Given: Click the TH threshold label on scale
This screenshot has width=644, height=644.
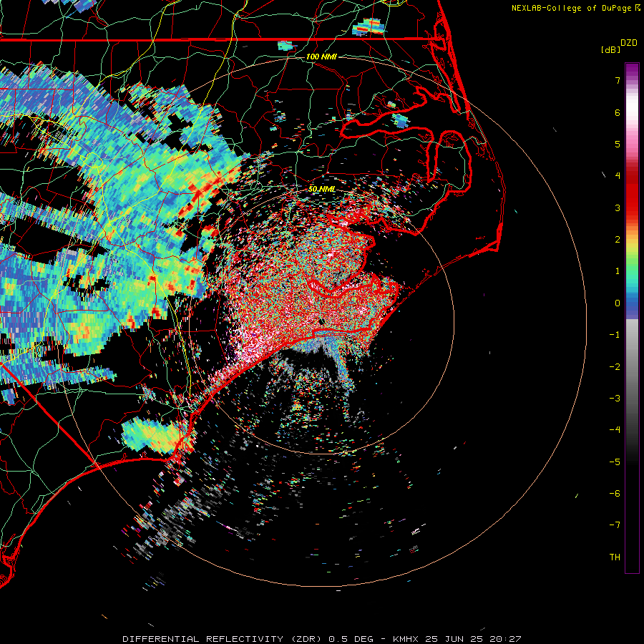Looking at the screenshot, I should click(x=615, y=557).
